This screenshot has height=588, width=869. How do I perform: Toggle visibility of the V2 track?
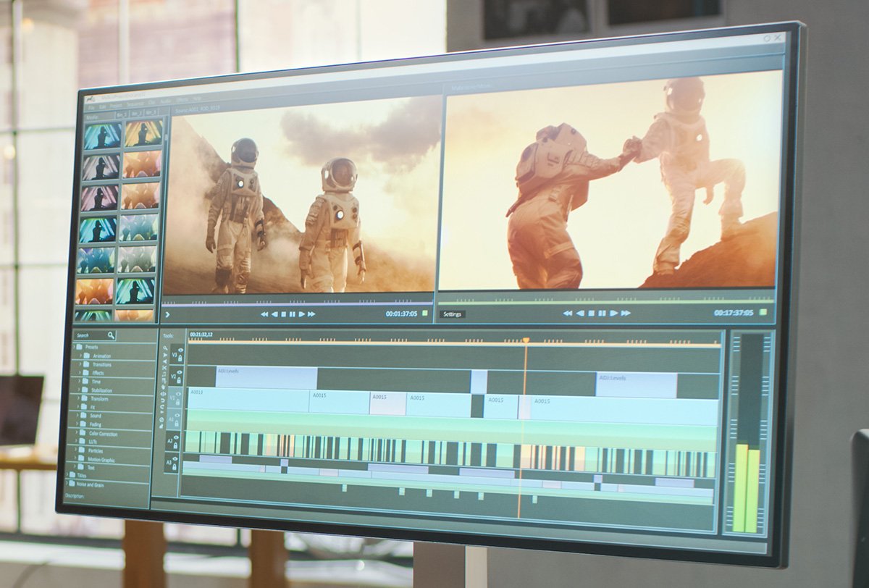point(180,373)
